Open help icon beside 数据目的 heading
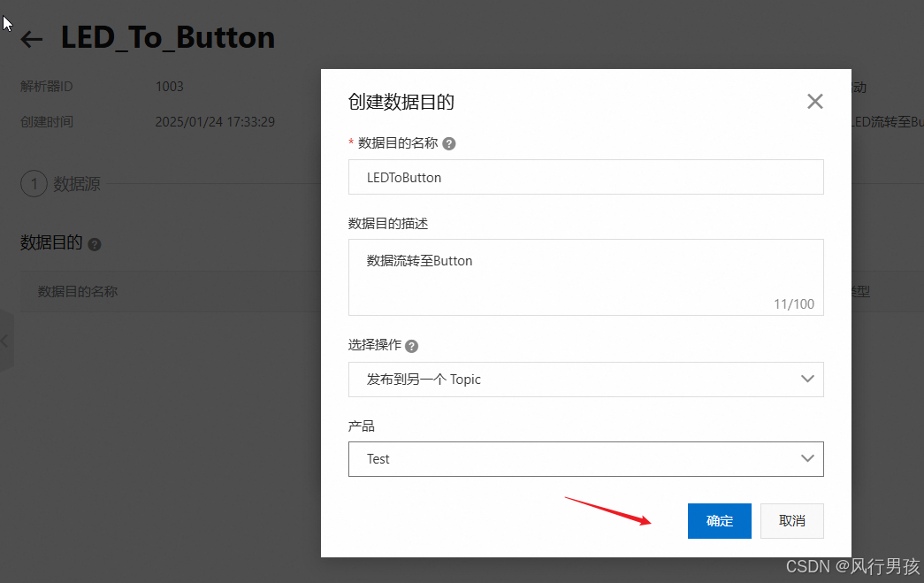Screen dimensions: 924x583 click(x=95, y=244)
